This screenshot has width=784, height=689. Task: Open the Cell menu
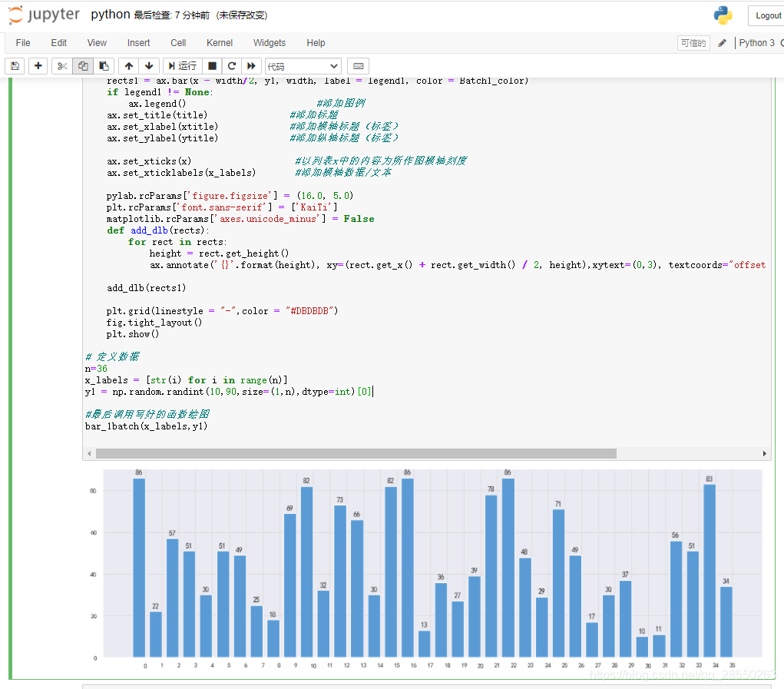tap(178, 43)
